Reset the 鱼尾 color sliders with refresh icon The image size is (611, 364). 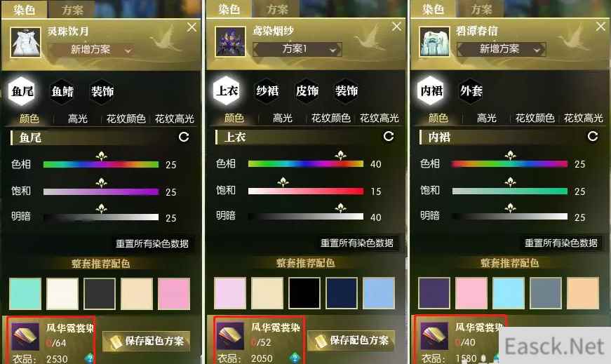click(x=184, y=137)
